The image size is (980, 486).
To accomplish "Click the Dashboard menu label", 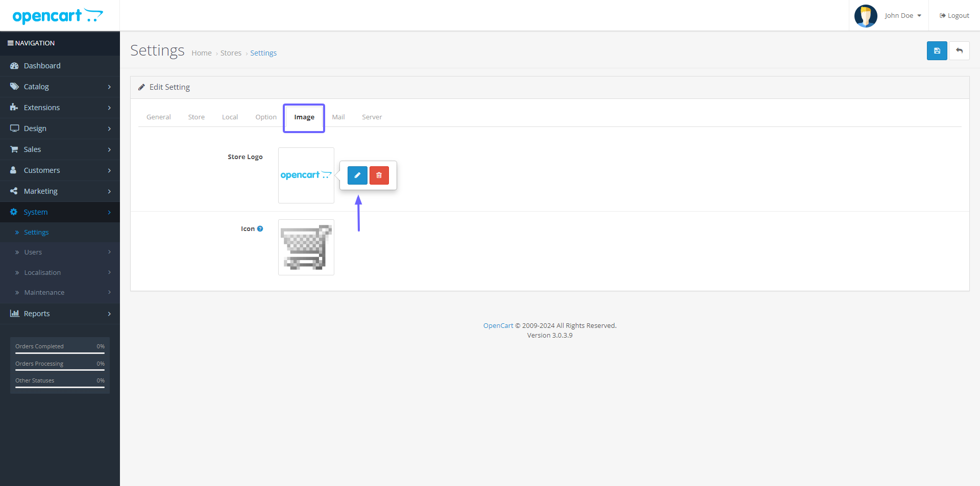I will [42, 66].
